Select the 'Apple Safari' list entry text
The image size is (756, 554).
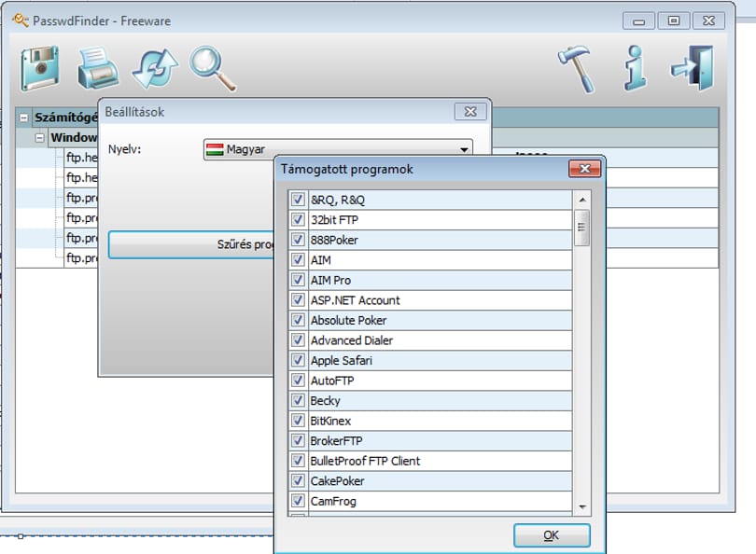pos(342,360)
